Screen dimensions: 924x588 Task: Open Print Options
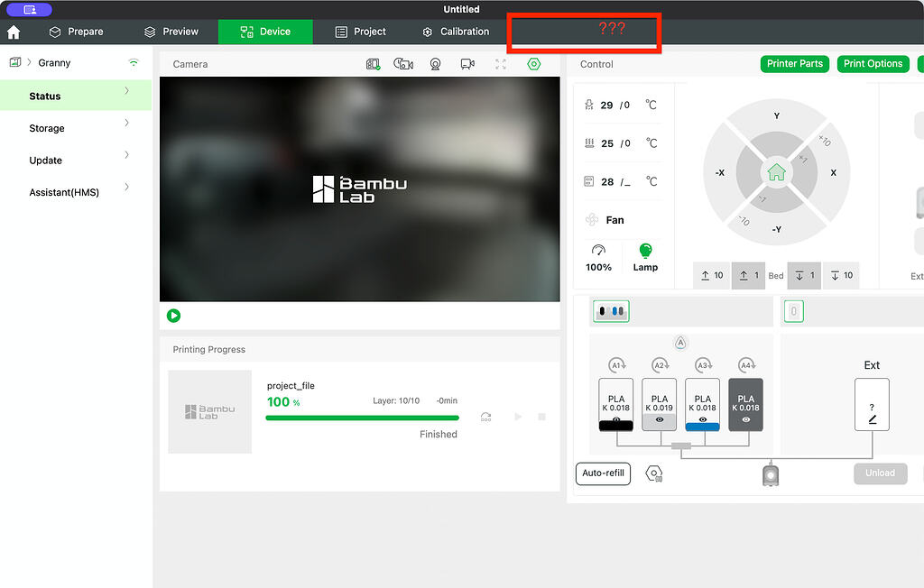click(x=873, y=64)
